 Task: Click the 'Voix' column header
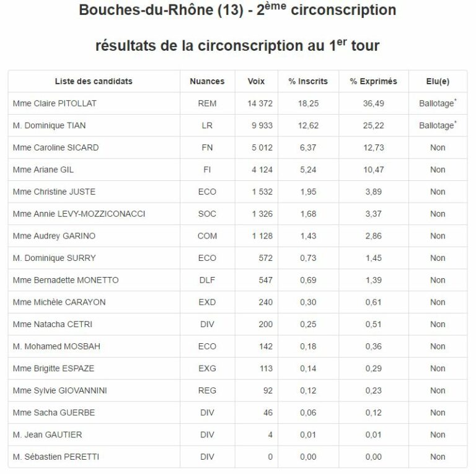[256, 81]
